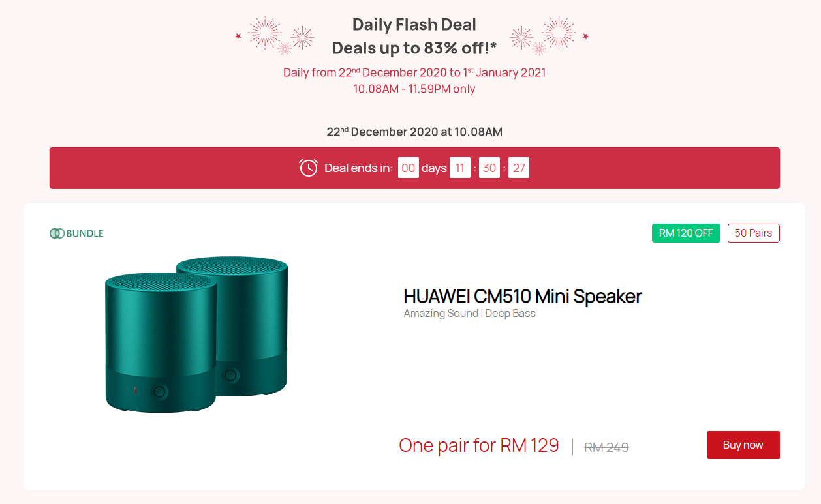The width and height of the screenshot is (821, 504).
Task: Click the 'Deal ends in' label
Action: pos(358,168)
